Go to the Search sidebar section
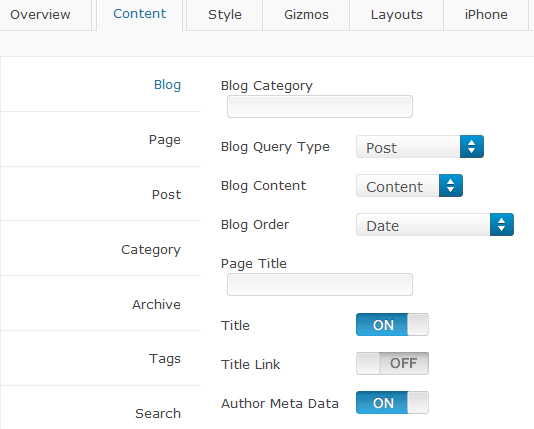Image resolution: width=534 pixels, height=429 pixels. (x=158, y=413)
